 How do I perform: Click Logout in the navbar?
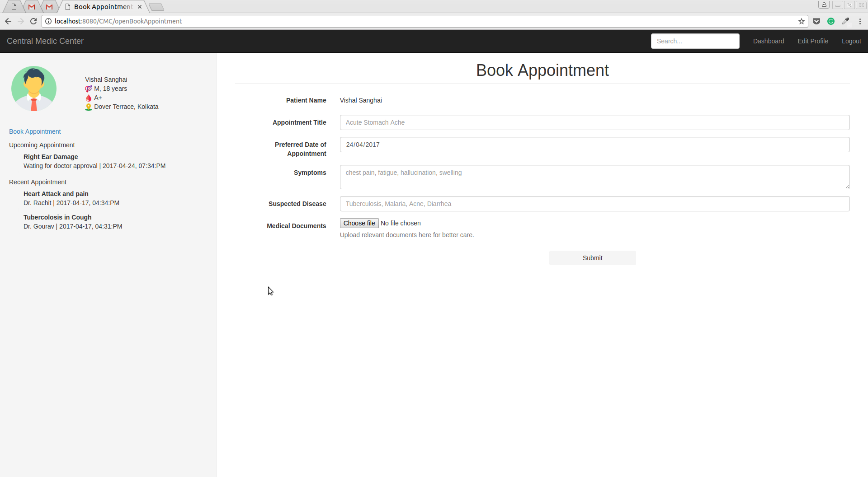click(x=851, y=41)
